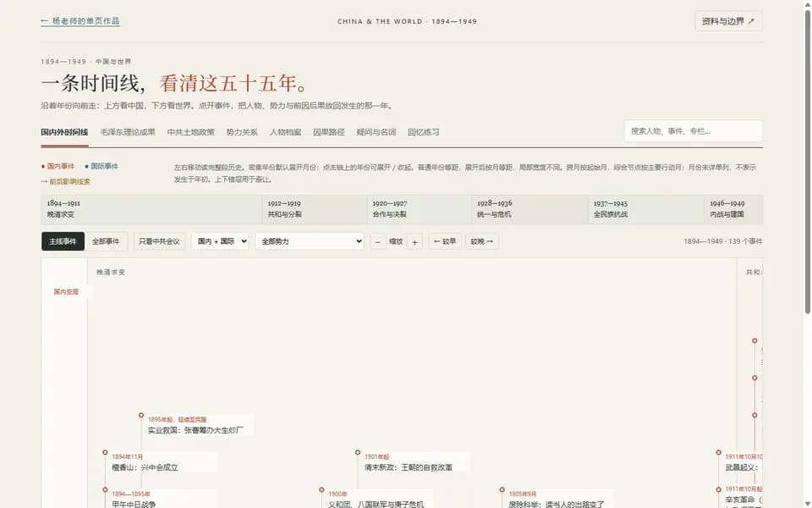The image size is (812, 508).
Task: Move timeline earlier with ← 较早
Action: coord(445,241)
